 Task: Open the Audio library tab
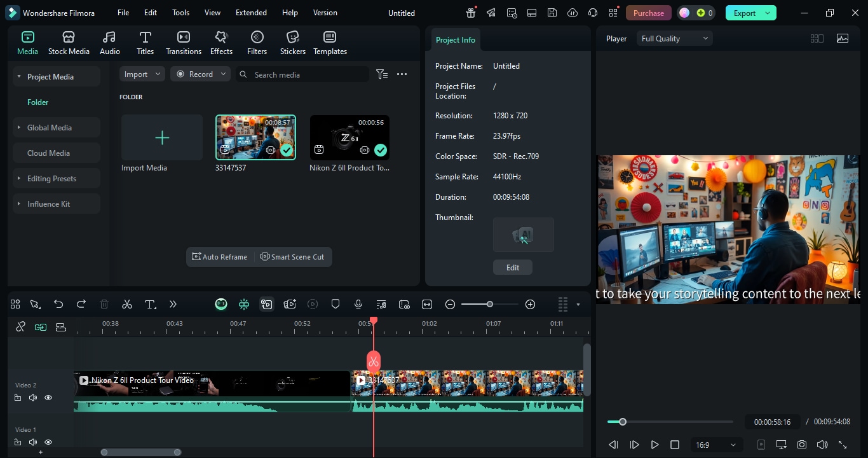coord(109,43)
